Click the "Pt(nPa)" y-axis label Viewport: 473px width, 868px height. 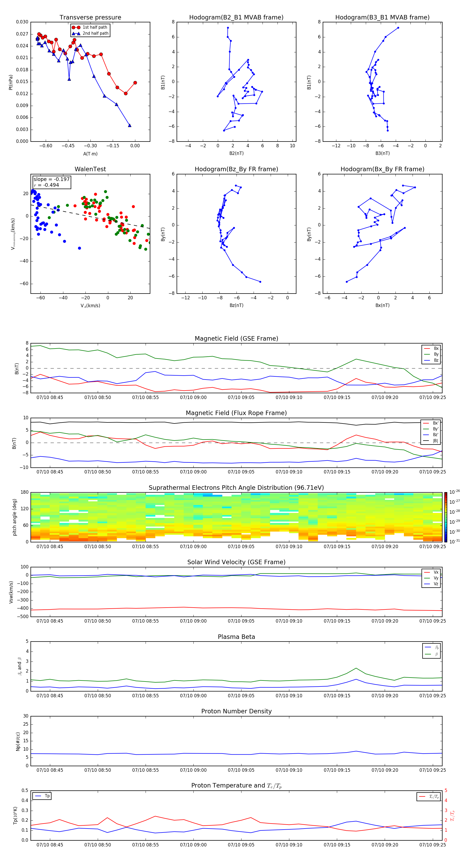point(11,82)
